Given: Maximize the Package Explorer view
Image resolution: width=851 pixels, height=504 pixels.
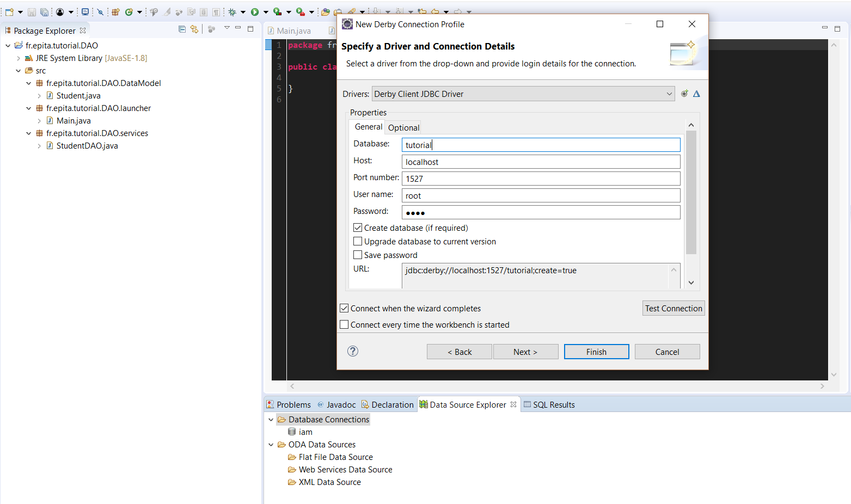Looking at the screenshot, I should click(x=250, y=28).
